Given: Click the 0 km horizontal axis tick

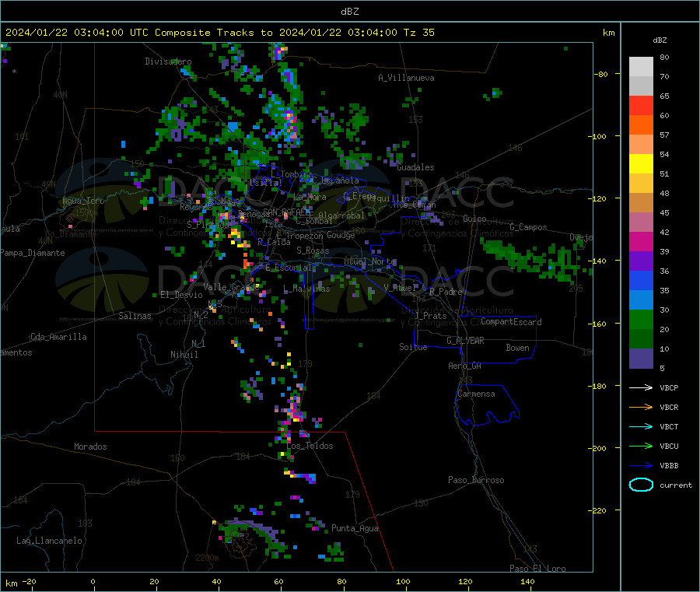Looking at the screenshot, I should (x=93, y=582).
